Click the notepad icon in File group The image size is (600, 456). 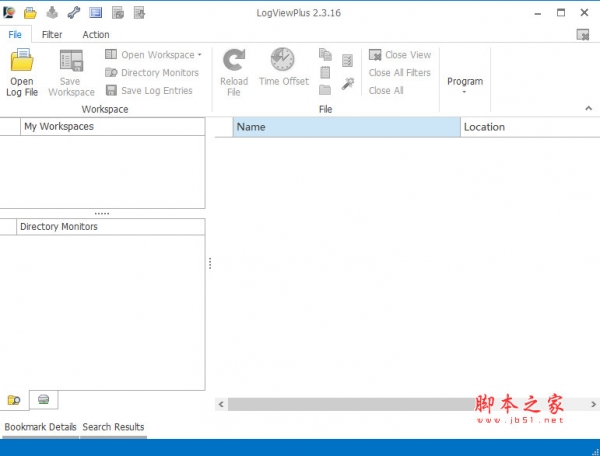tap(325, 72)
